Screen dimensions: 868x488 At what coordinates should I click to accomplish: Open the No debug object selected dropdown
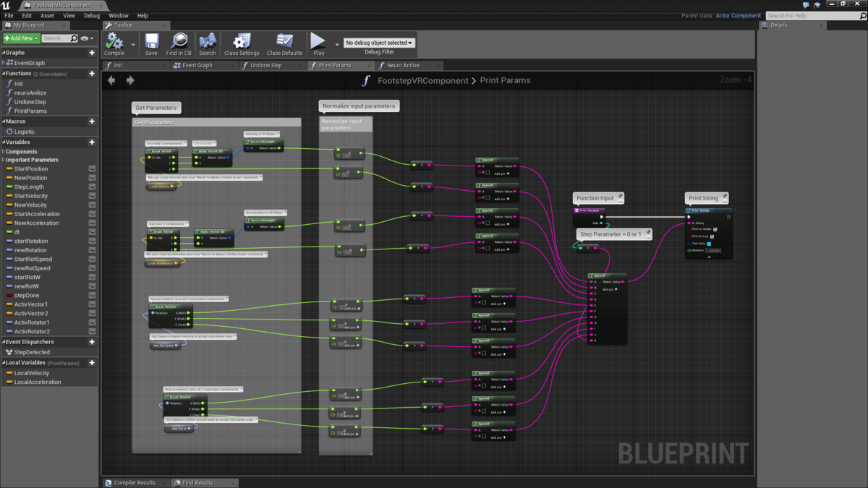[x=379, y=42]
